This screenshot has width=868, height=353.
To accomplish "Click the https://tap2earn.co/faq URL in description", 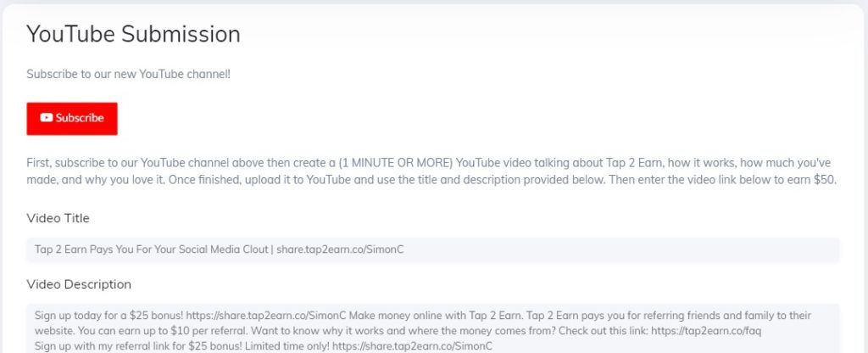I will pos(706,331).
